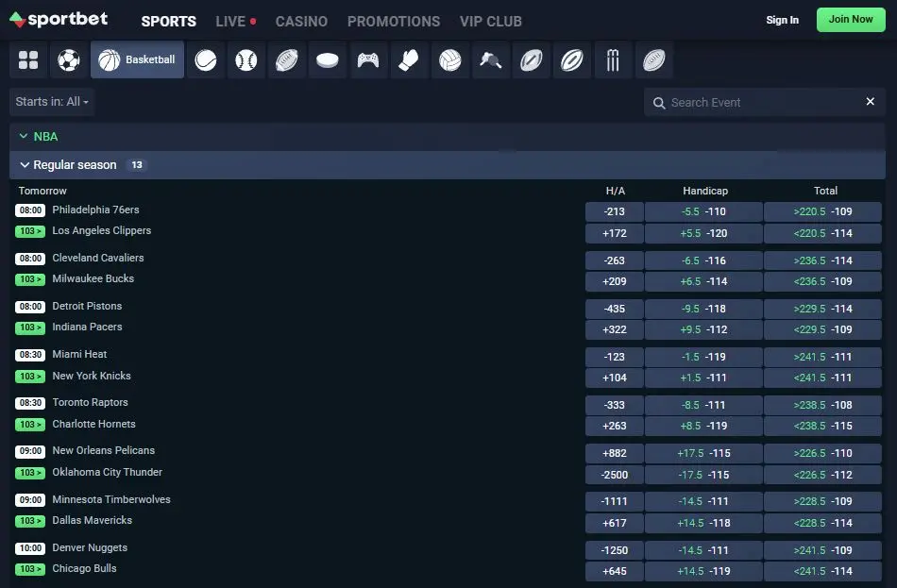
Task: Select the -213 moneyline for Philadelphia 76ers
Action: click(616, 211)
